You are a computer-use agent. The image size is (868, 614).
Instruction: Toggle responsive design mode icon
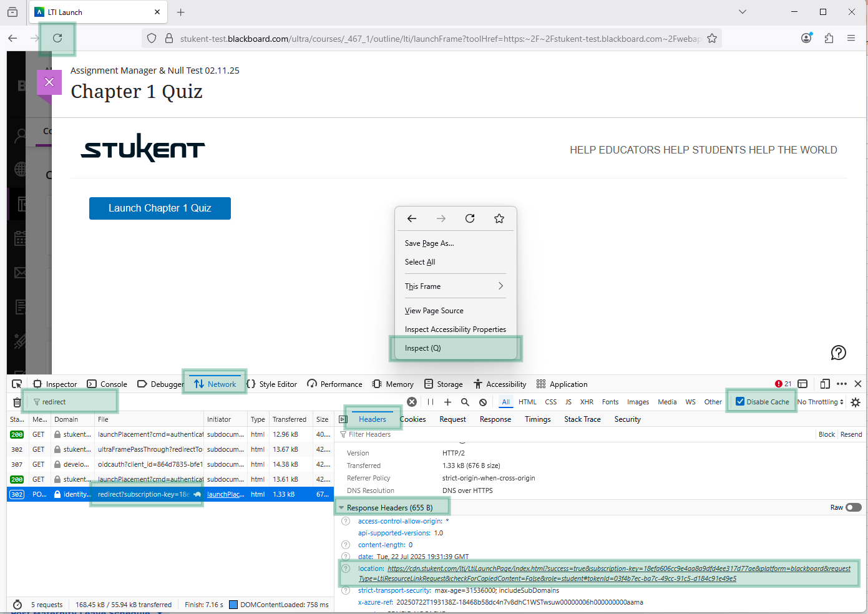[x=825, y=384]
